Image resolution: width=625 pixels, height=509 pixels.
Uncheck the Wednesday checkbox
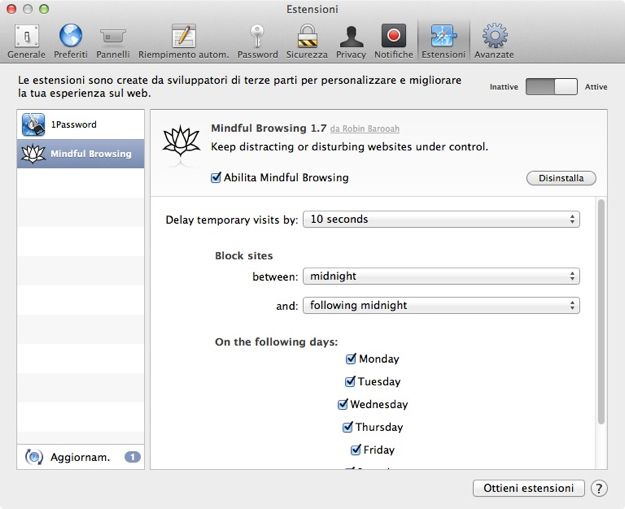(342, 404)
